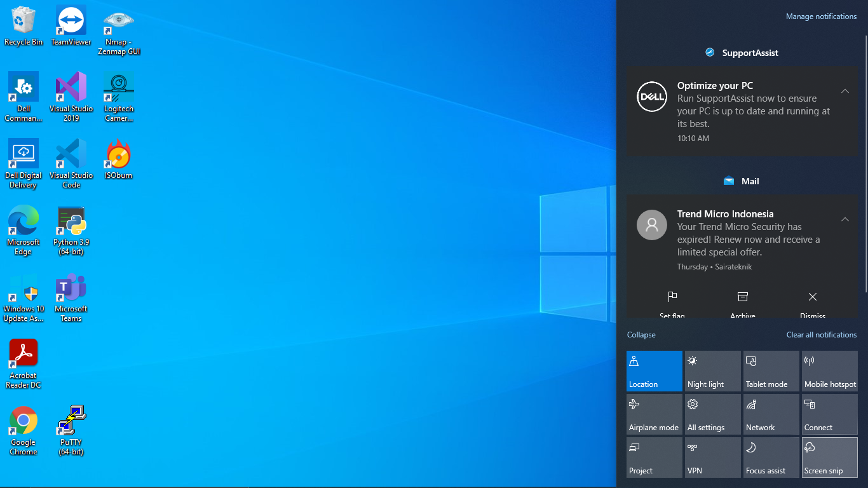This screenshot has height=488, width=868.
Task: Select the Python 3.9 (64-bit) icon
Action: (x=71, y=231)
